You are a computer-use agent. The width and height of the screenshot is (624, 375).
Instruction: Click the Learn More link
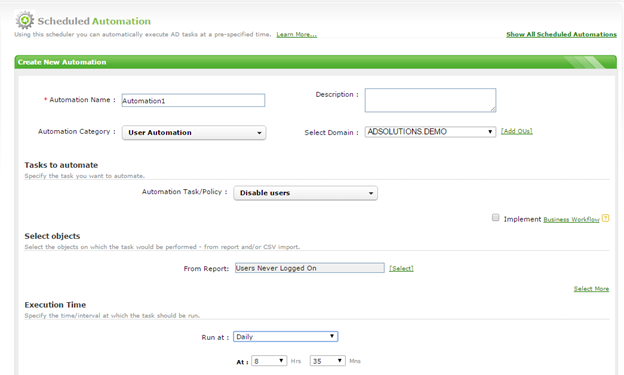pyautogui.click(x=296, y=35)
